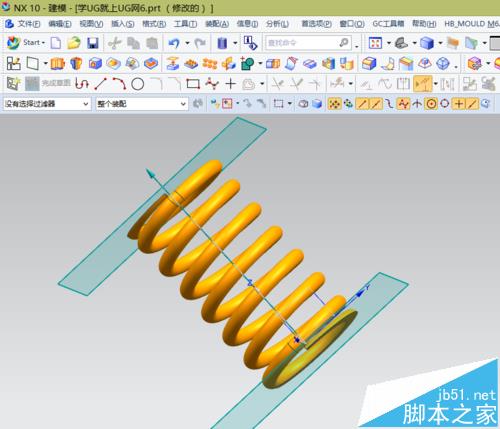Toggle Arc Center snap option
The image size is (500, 429).
click(431, 104)
